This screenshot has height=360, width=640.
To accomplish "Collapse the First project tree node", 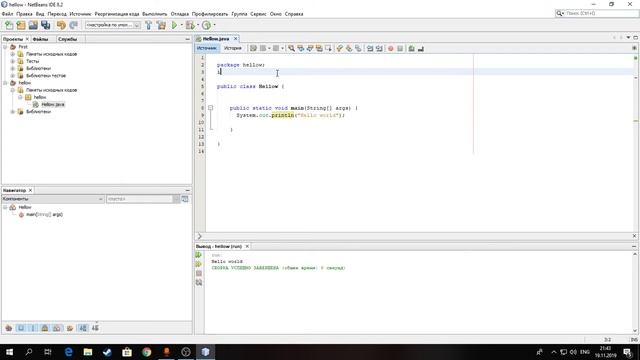I will [x=5, y=47].
